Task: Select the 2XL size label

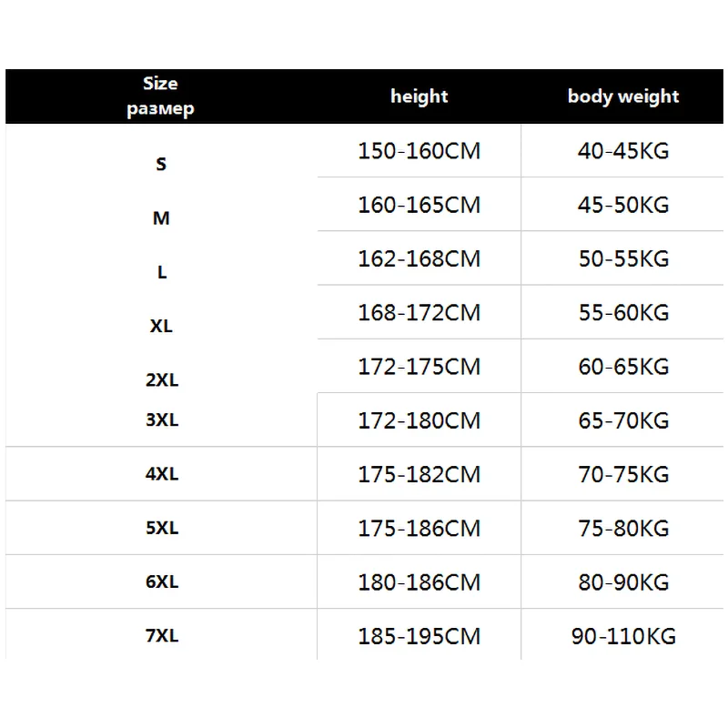Action: click(x=162, y=380)
